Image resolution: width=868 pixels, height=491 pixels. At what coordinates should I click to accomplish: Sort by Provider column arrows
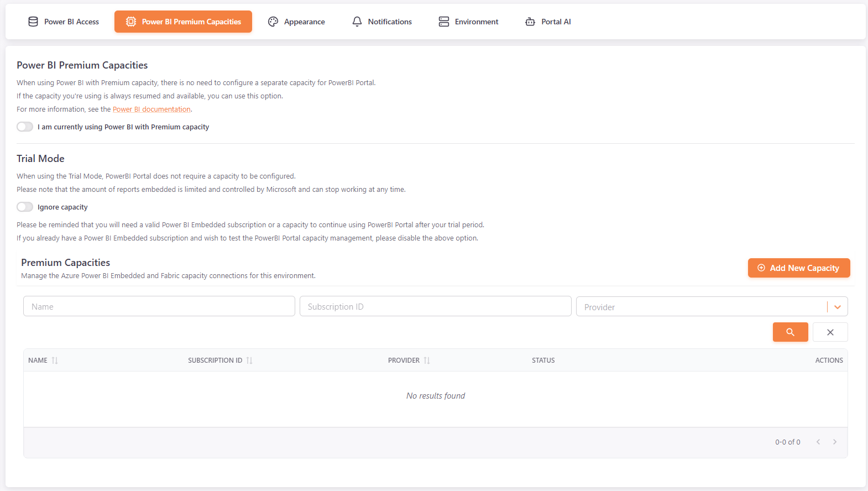pos(427,361)
